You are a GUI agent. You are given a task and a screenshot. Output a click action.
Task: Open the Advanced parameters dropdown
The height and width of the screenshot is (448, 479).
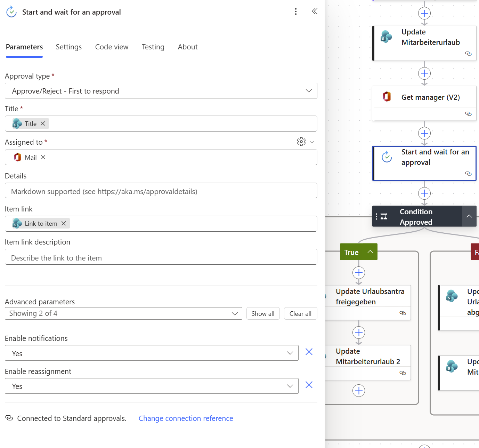pos(234,313)
